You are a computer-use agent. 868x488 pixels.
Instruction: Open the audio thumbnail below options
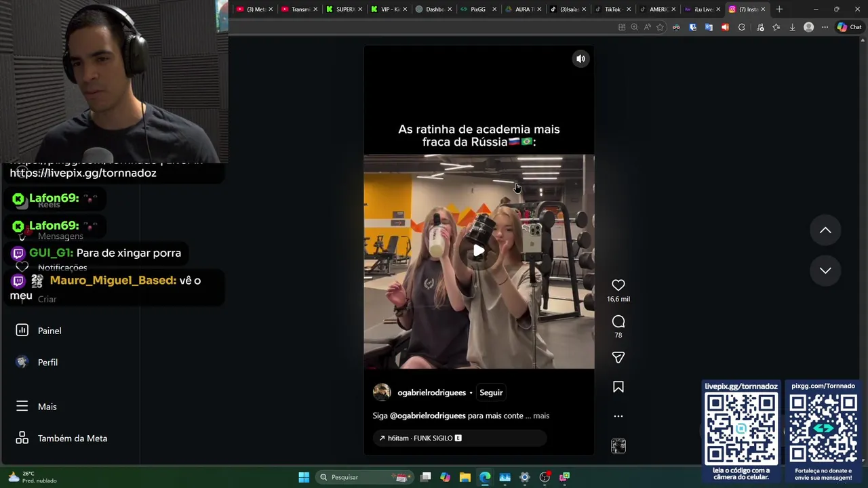618,446
